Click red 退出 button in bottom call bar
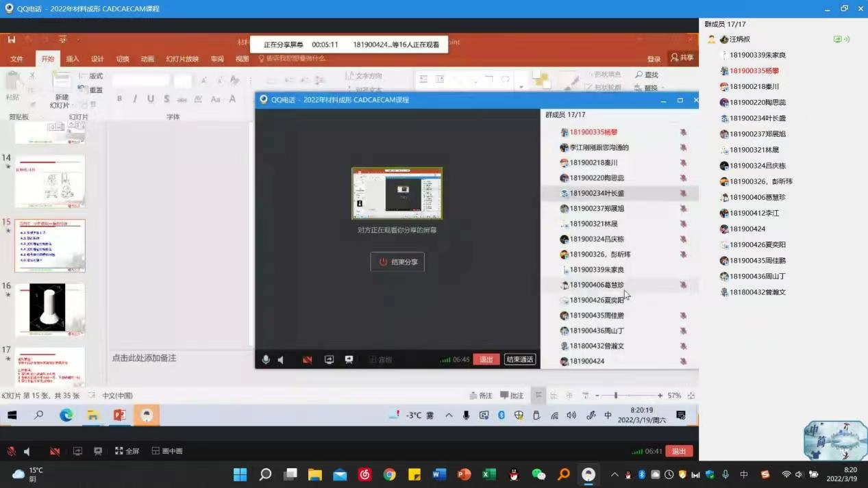The width and height of the screenshot is (868, 488). 678,452
